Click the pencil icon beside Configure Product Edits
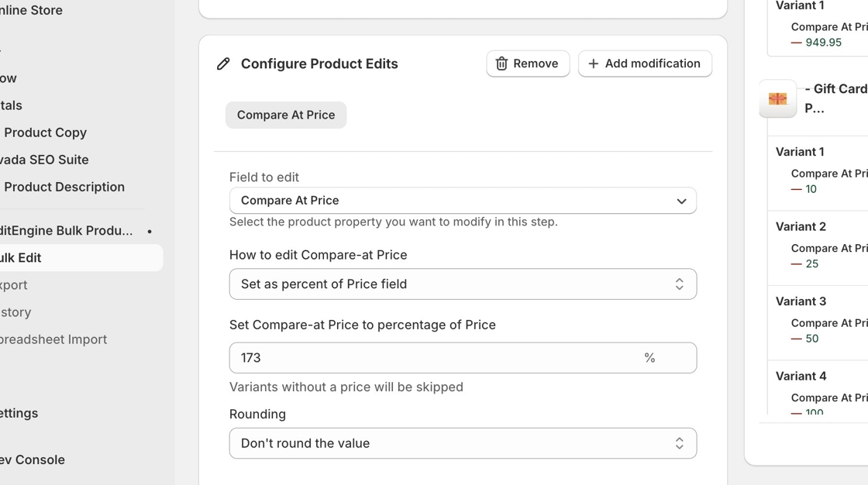 pos(223,64)
